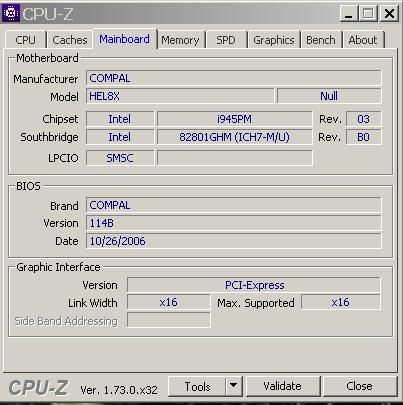Close window with title bar X

[x=389, y=14]
